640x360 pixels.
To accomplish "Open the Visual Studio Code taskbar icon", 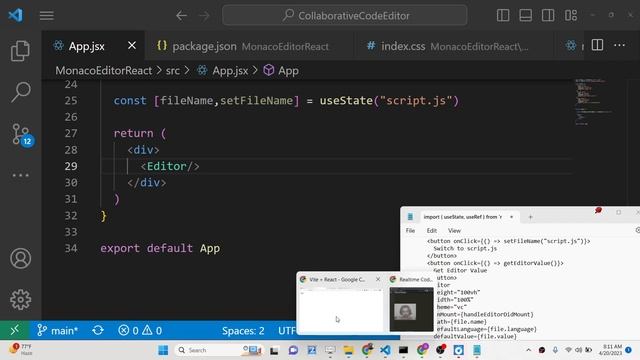I will point(385,350).
